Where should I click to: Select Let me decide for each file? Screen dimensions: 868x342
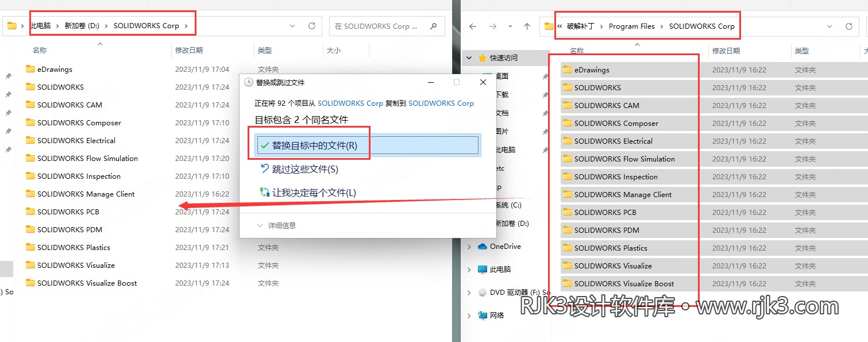coord(308,193)
